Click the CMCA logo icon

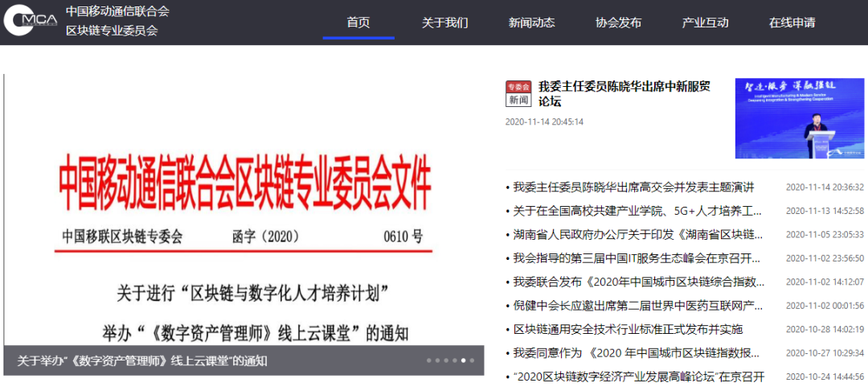tap(31, 21)
